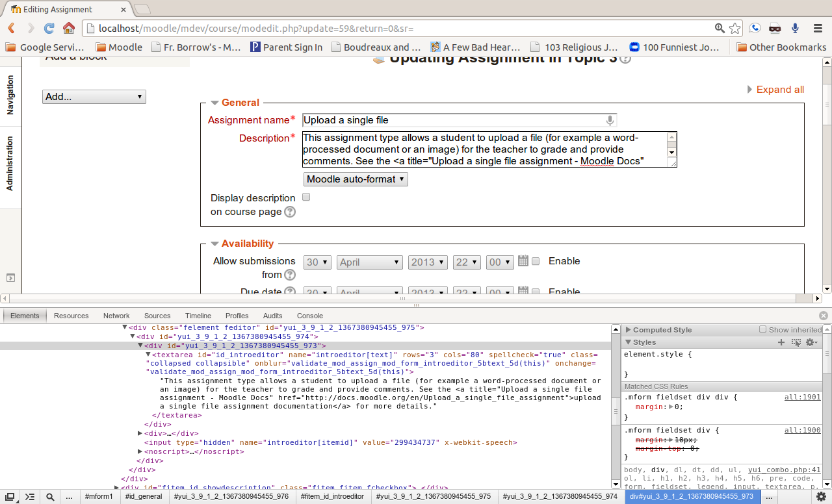
Task: Open the Styles pane gear menu
Action: point(811,342)
